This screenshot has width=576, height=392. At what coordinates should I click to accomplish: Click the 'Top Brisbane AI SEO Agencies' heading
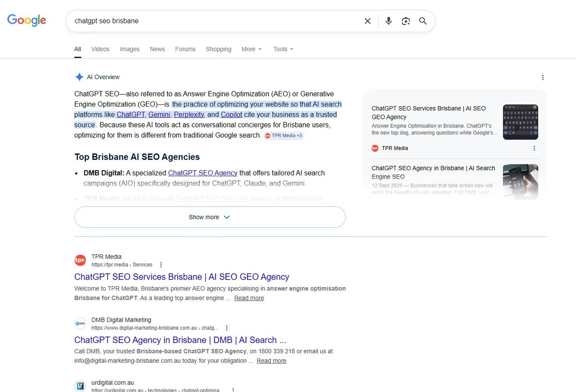coord(137,157)
